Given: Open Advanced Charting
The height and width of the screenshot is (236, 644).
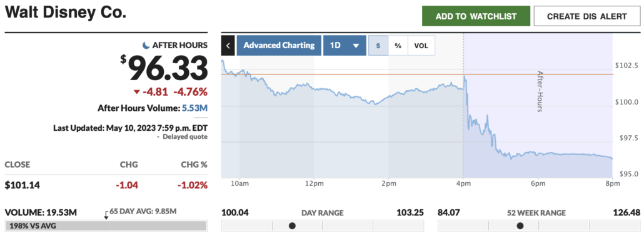Looking at the screenshot, I should pos(279,45).
